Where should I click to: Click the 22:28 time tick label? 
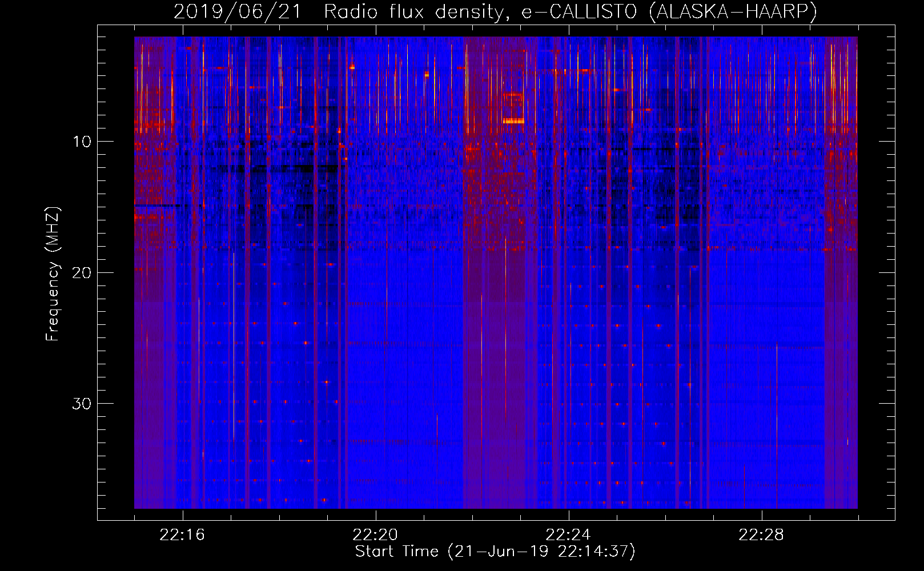coord(761,535)
